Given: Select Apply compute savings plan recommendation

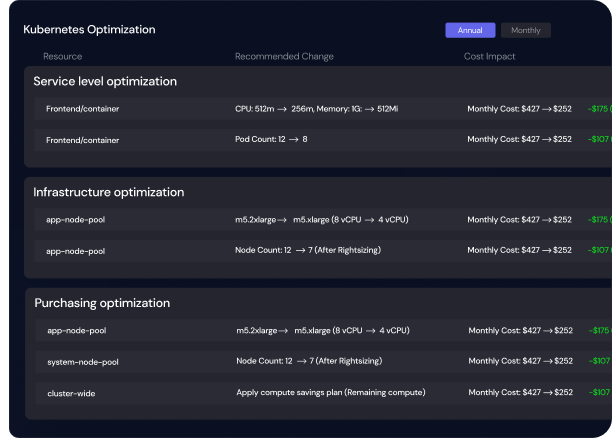Looking at the screenshot, I should tap(331, 392).
